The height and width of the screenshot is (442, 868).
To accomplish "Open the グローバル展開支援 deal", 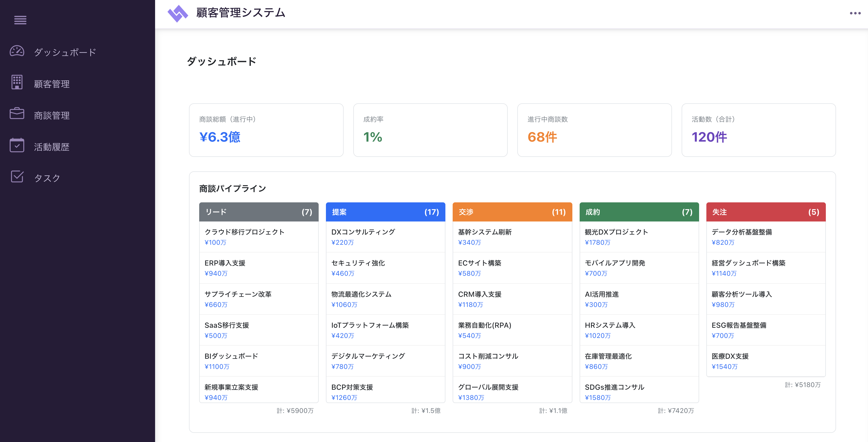I will pos(512,390).
